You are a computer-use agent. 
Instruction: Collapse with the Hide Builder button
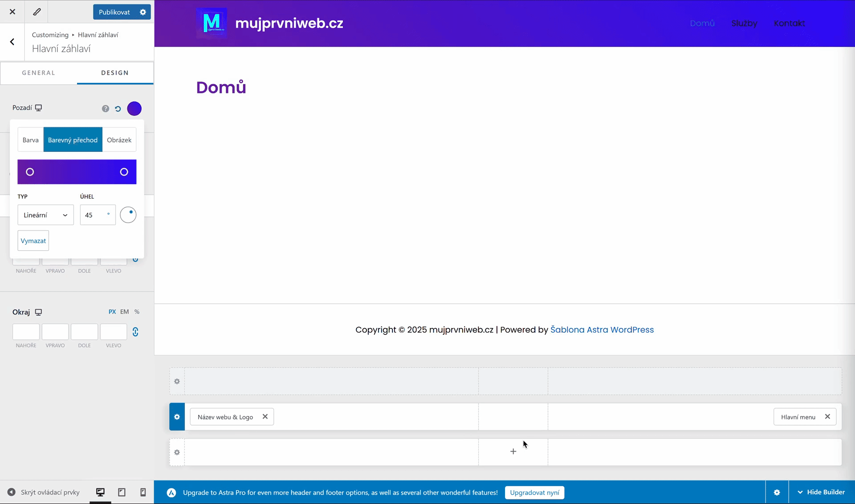821,492
